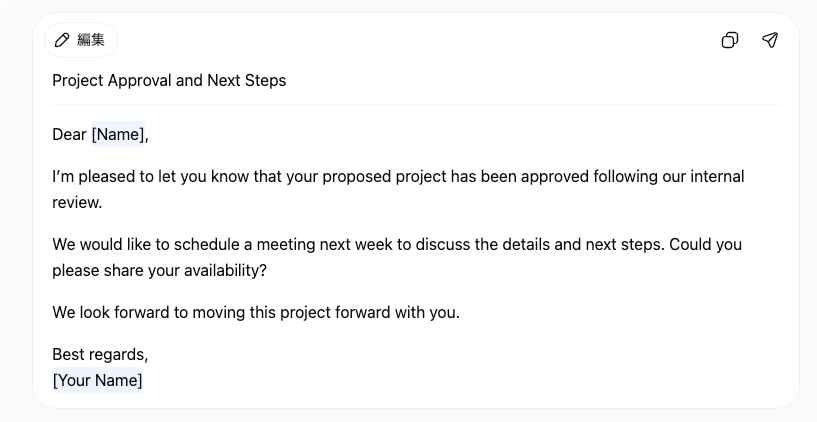Click the words Could you after next steps
The width and height of the screenshot is (817, 422).
pyautogui.click(x=705, y=244)
